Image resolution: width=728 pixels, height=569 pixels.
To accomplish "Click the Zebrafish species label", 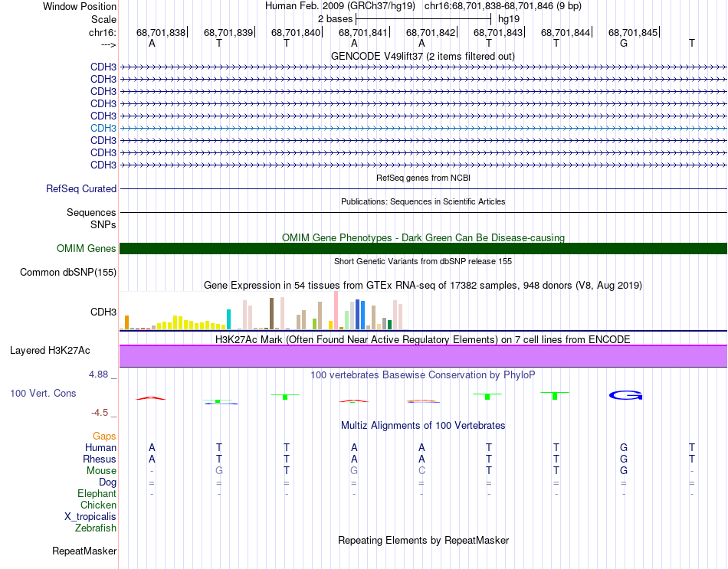I will (96, 528).
